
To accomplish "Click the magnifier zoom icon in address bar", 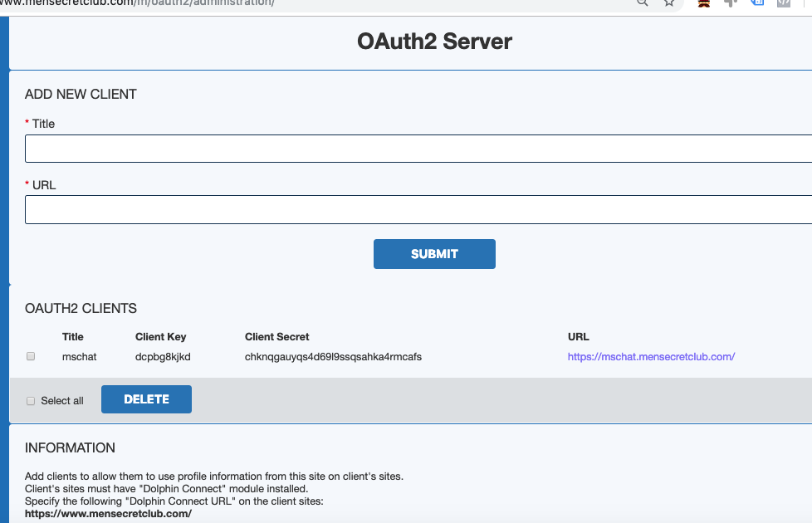I will 642,2.
